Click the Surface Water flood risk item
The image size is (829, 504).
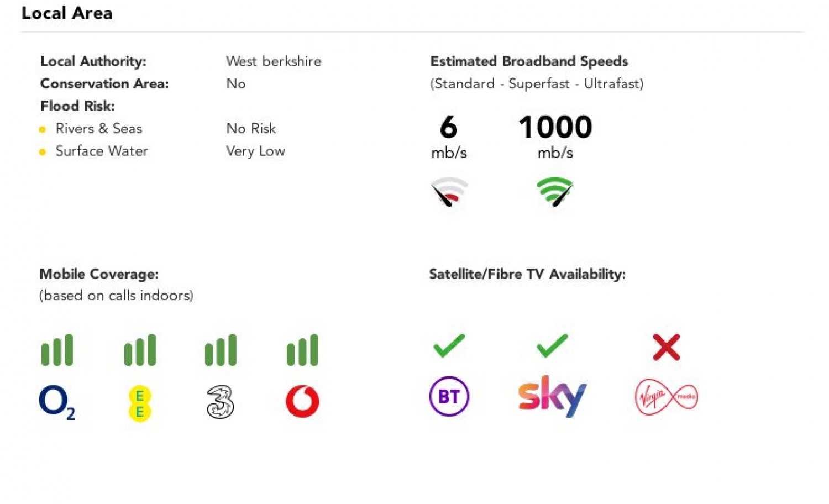(x=102, y=151)
